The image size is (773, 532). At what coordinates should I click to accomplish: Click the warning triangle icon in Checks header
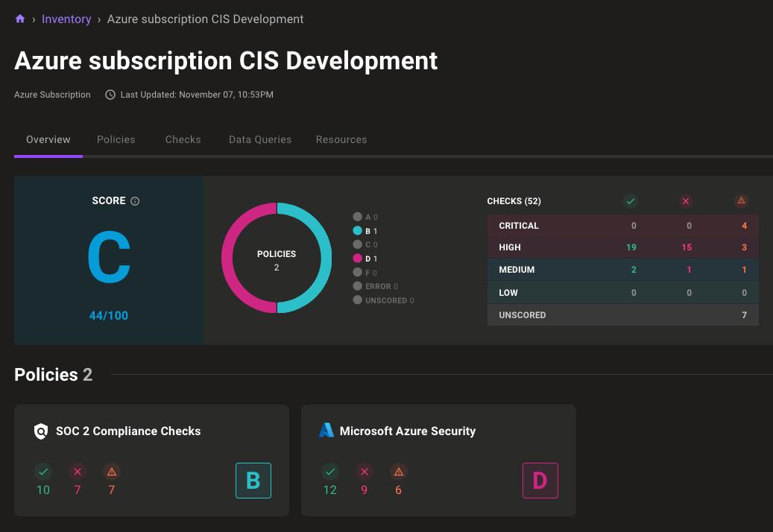pyautogui.click(x=741, y=200)
